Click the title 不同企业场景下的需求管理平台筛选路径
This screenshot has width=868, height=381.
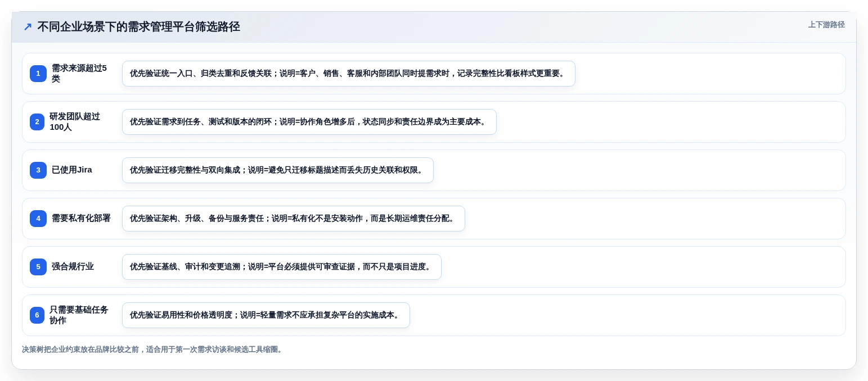(138, 27)
